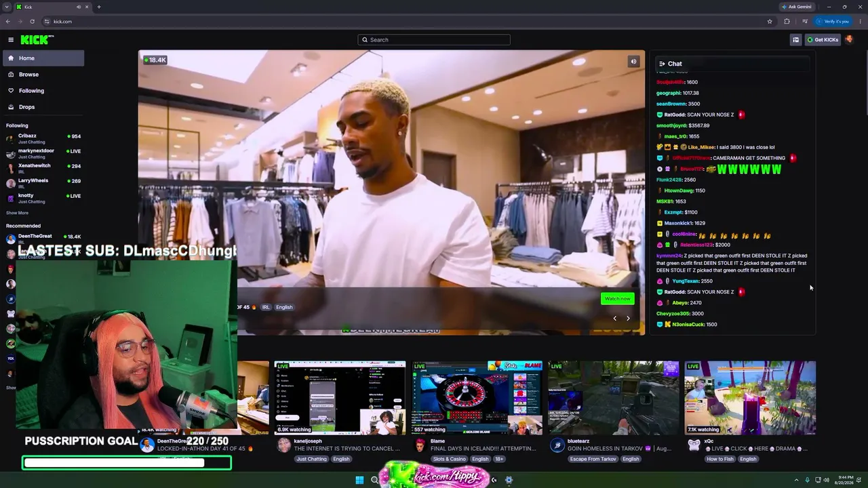Open the Windows Start menu

359,480
